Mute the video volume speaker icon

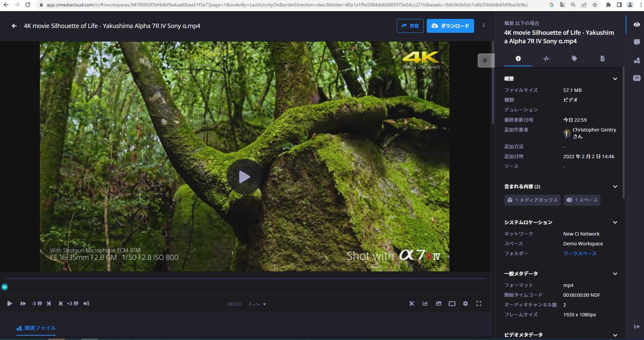[x=87, y=303]
